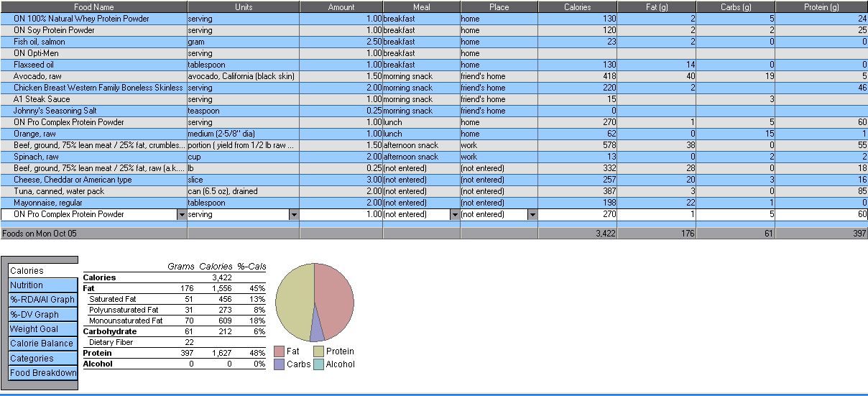Select the Mayonnaise, regular row
This screenshot has height=396, width=868.
coord(434,203)
